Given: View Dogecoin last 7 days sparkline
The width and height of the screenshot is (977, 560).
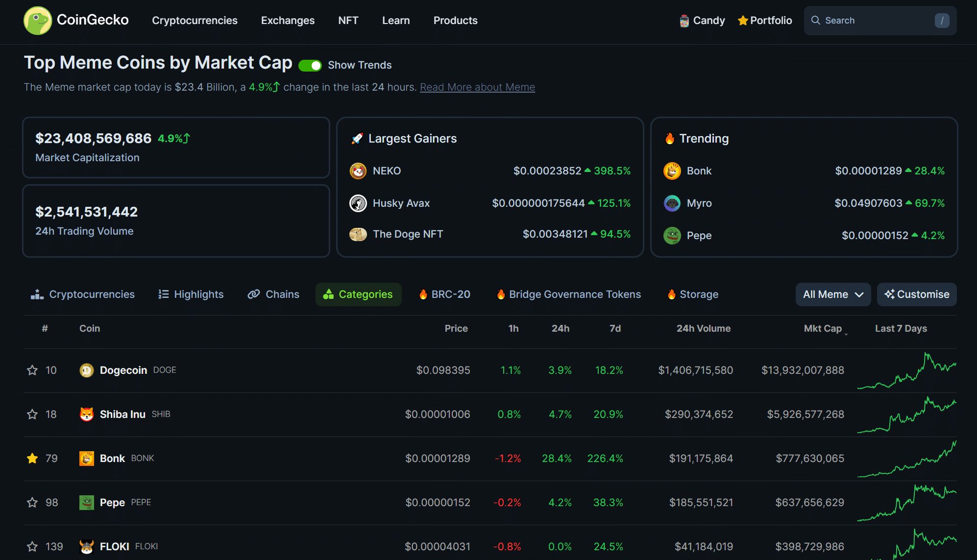Looking at the screenshot, I should click(907, 371).
